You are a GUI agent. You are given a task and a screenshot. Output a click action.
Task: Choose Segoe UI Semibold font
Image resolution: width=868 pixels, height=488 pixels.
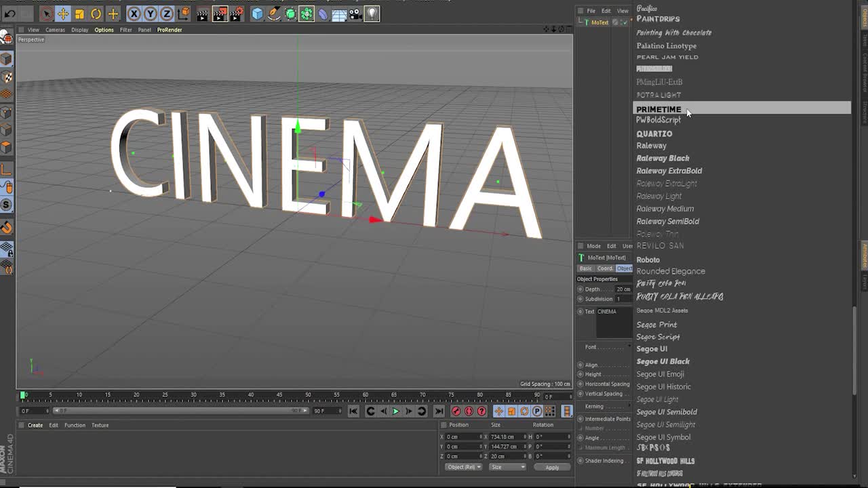tap(667, 412)
